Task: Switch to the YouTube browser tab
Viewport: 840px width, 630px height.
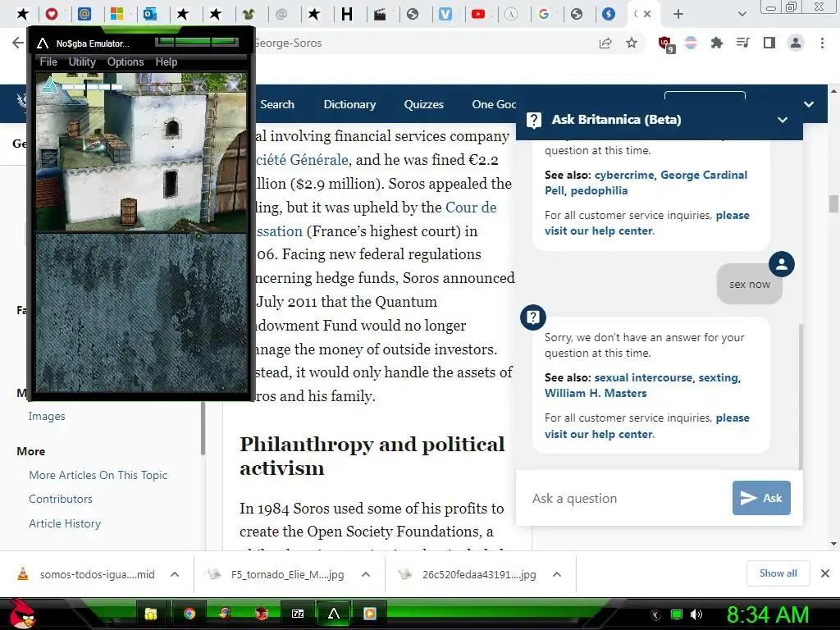Action: click(478, 14)
